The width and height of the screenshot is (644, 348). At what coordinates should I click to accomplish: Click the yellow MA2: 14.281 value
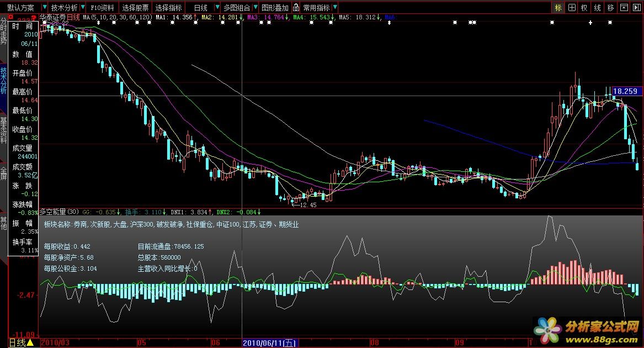tap(220, 17)
